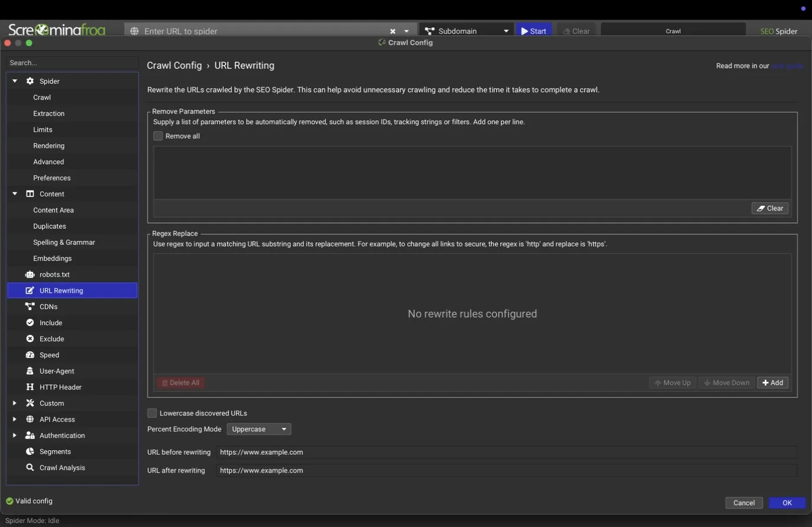Image resolution: width=812 pixels, height=527 pixels.
Task: Click the User-Agent spy icon
Action: (30, 371)
